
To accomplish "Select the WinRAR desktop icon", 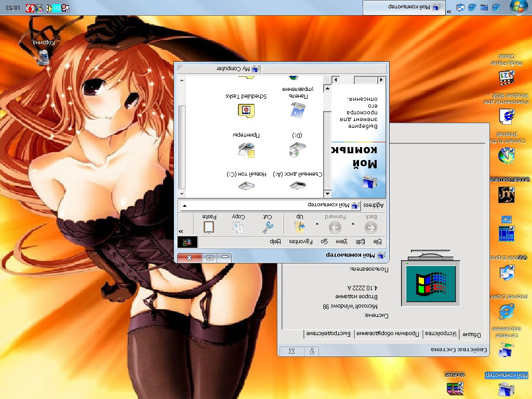I will click(x=455, y=387).
